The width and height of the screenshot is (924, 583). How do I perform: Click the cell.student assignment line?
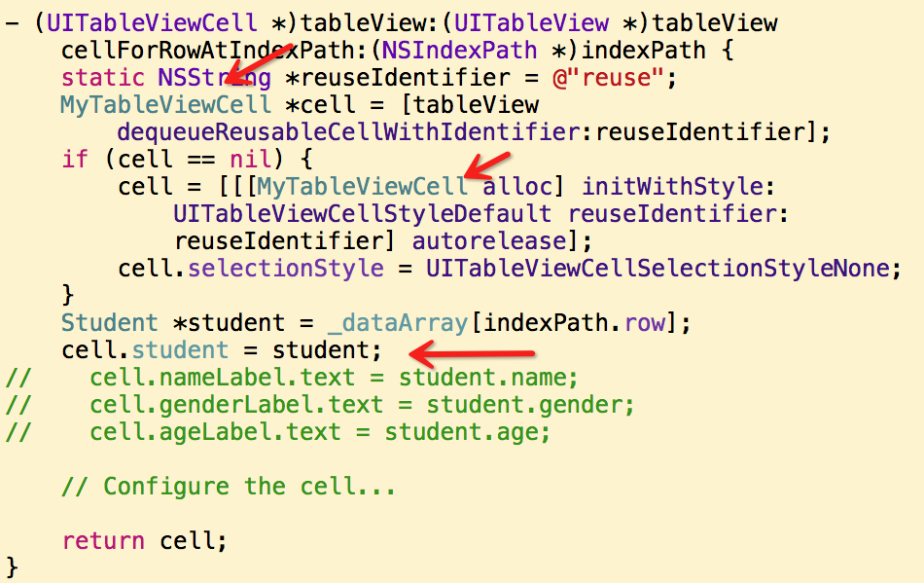(x=222, y=350)
